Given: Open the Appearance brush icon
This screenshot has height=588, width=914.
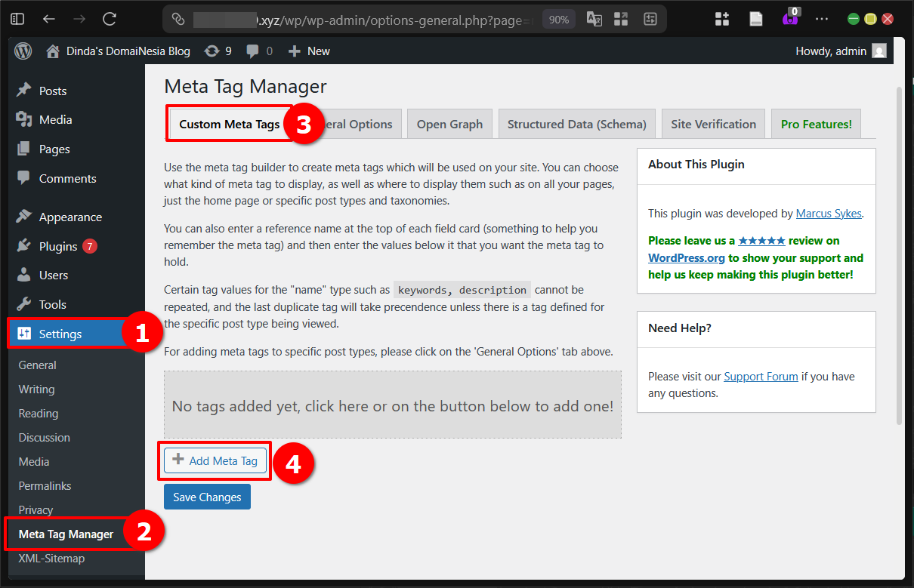Looking at the screenshot, I should coord(23,217).
